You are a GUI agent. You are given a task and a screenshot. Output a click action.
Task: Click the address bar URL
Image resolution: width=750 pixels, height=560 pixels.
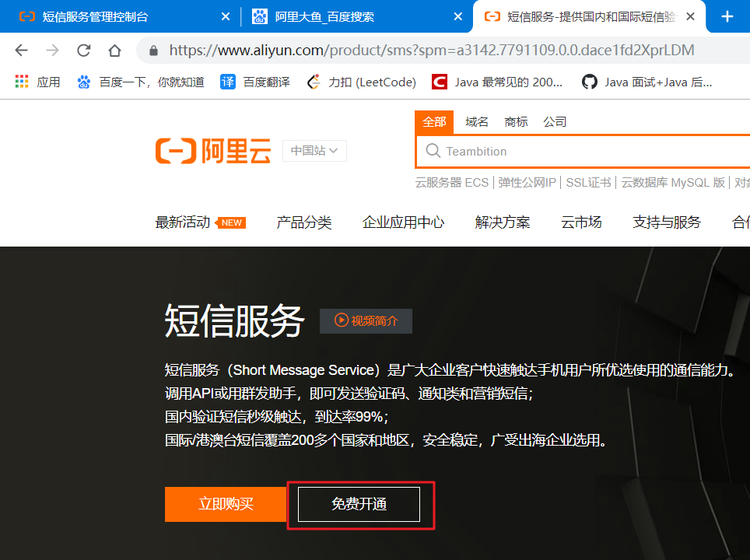coord(432,51)
